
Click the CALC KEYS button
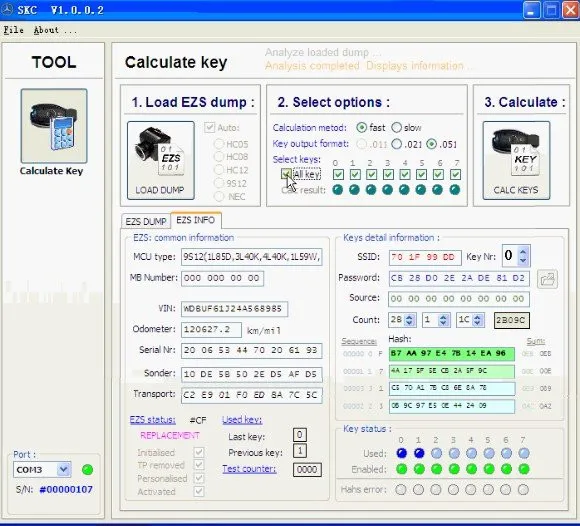click(x=516, y=160)
